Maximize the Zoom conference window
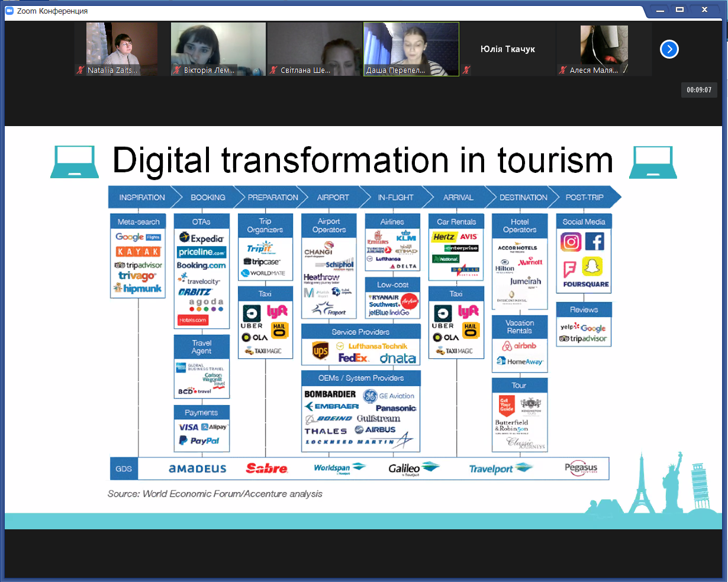Image resolution: width=728 pixels, height=582 pixels. (680, 10)
